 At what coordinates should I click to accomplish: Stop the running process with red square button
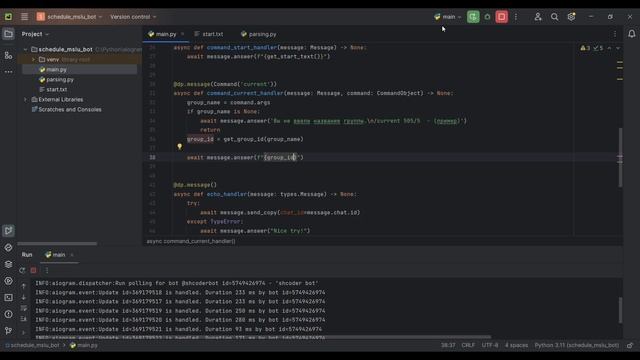[502, 17]
